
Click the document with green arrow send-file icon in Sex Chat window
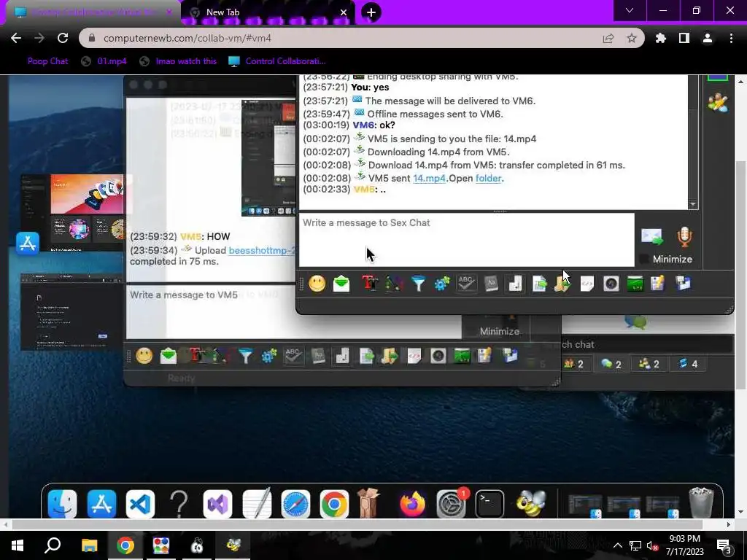click(539, 284)
